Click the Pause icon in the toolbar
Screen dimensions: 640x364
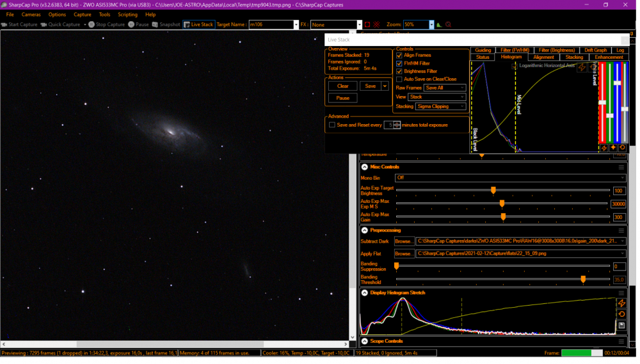(131, 24)
